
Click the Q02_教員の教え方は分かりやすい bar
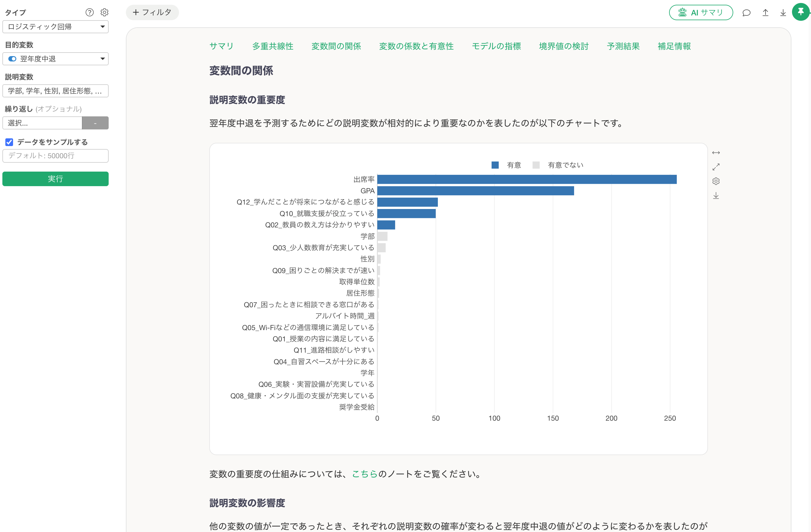(x=386, y=225)
